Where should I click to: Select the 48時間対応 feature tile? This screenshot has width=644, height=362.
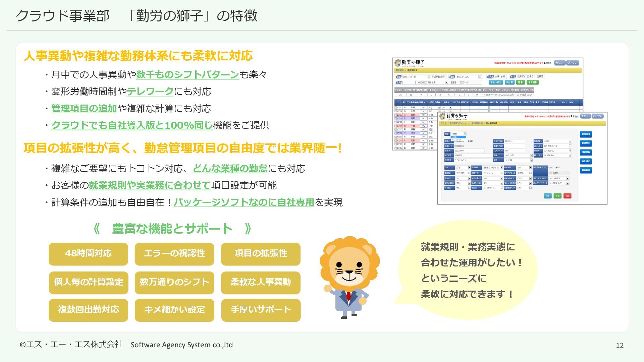click(88, 254)
